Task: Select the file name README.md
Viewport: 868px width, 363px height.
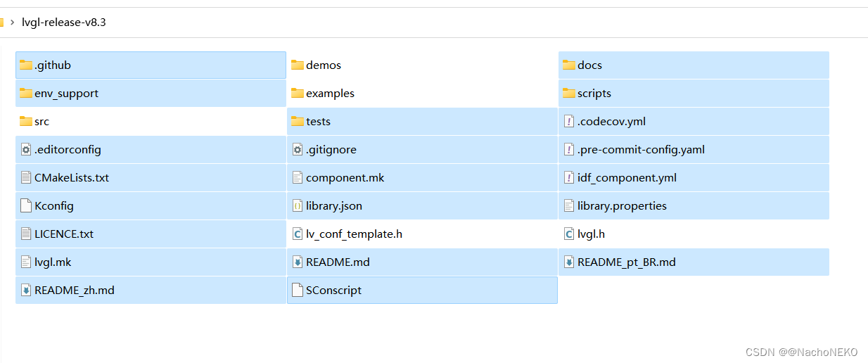Action: click(x=338, y=262)
